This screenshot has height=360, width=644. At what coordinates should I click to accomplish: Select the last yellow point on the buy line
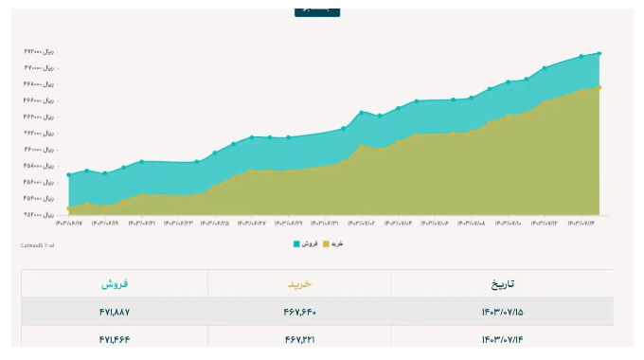coord(599,87)
